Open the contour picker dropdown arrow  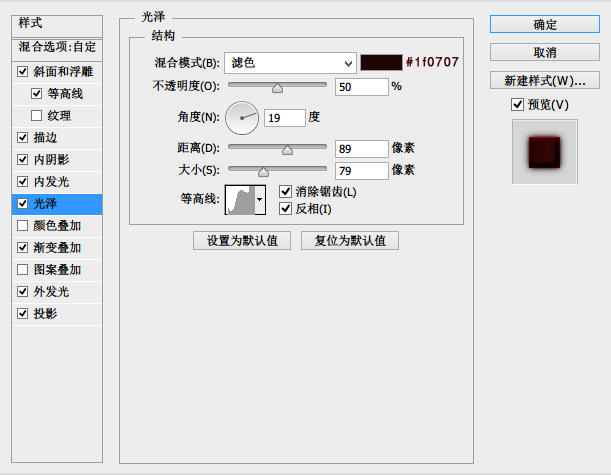point(260,200)
